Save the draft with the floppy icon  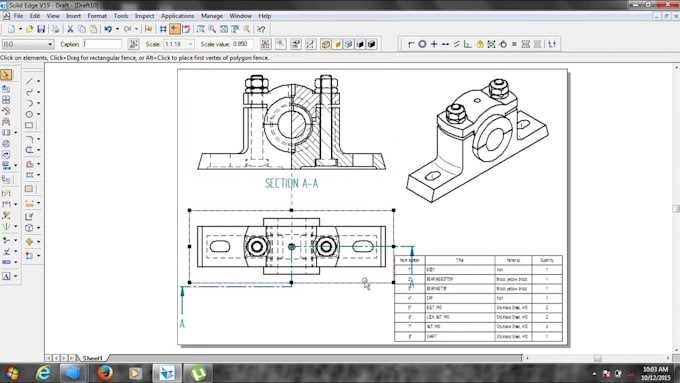41,29
